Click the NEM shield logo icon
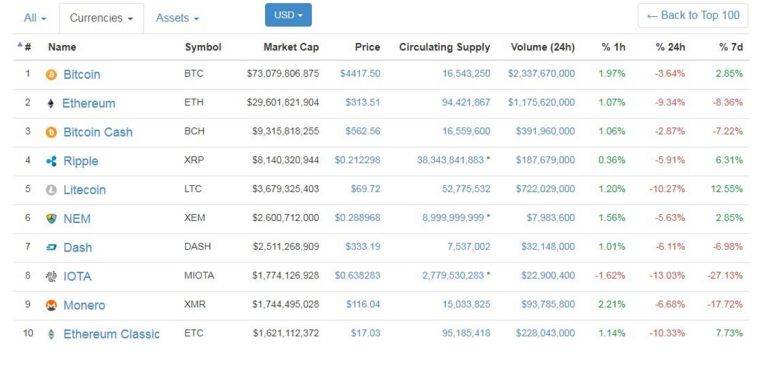759x365 pixels. click(x=51, y=219)
